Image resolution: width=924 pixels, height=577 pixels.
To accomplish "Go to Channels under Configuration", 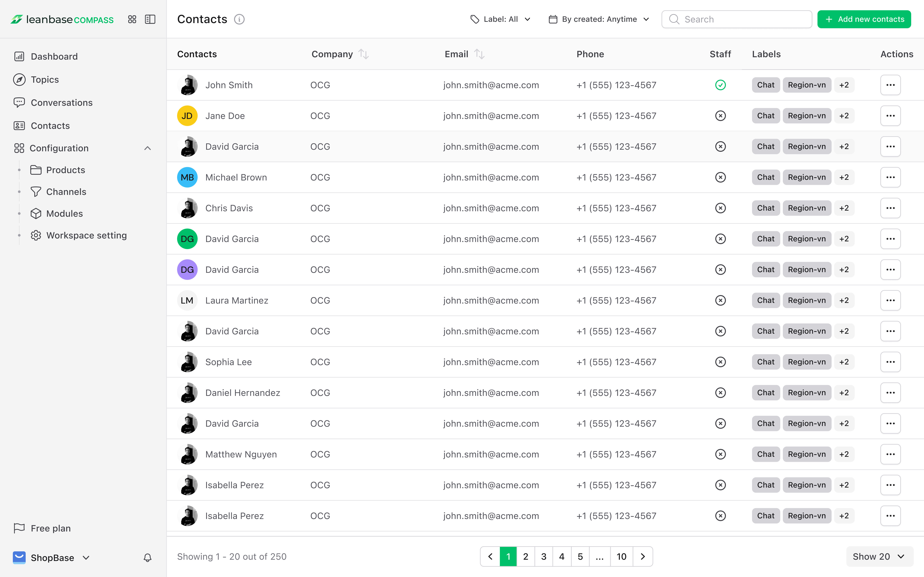I will pos(66,192).
